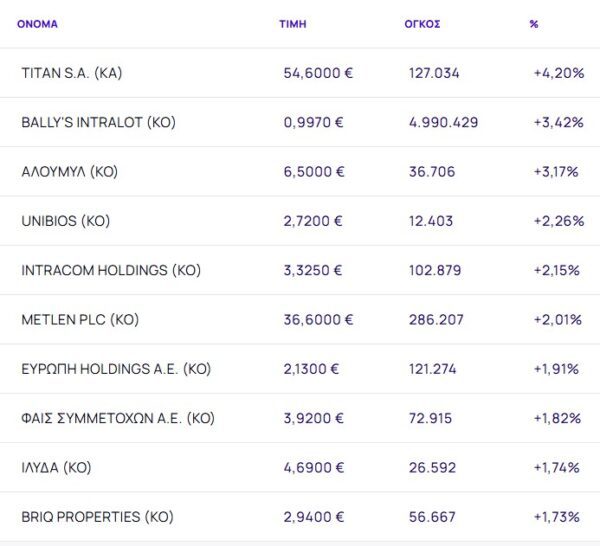Select the +1,73% change for BRIQ PROPERTIES
This screenshot has height=546, width=600.
pos(557,517)
